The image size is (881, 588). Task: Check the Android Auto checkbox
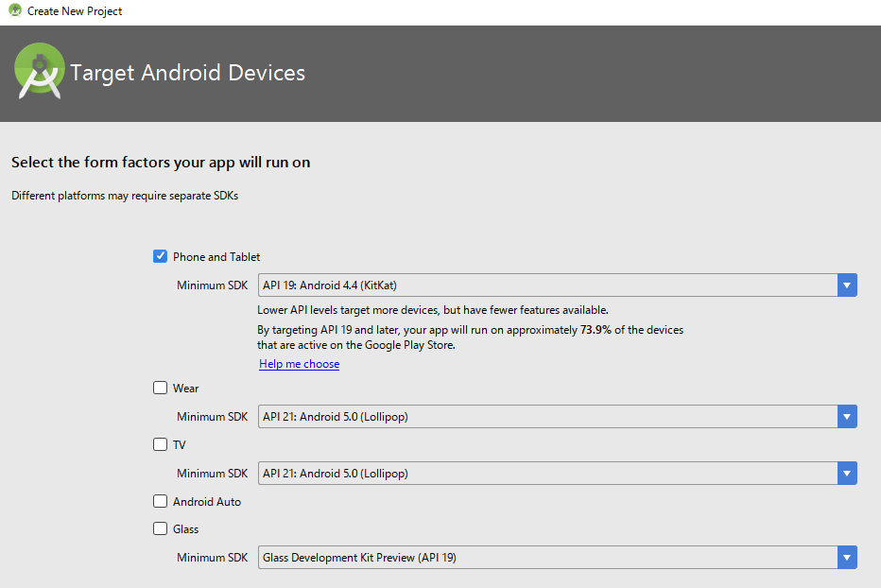point(160,501)
